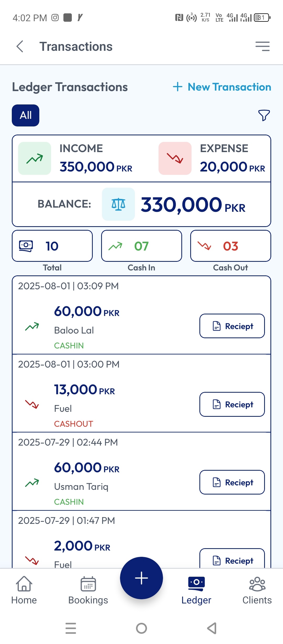The width and height of the screenshot is (283, 644).
Task: View Reciept for Usman Tariq transaction
Action: [232, 482]
